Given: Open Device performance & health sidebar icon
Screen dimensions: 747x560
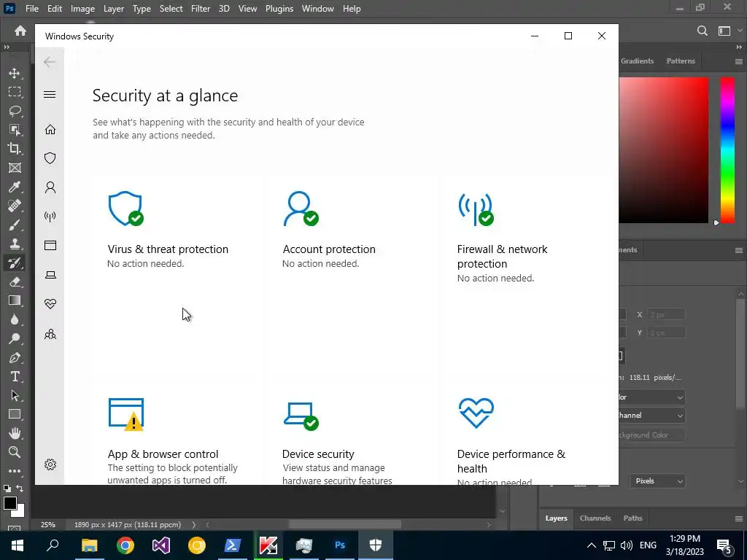Looking at the screenshot, I should pos(50,304).
